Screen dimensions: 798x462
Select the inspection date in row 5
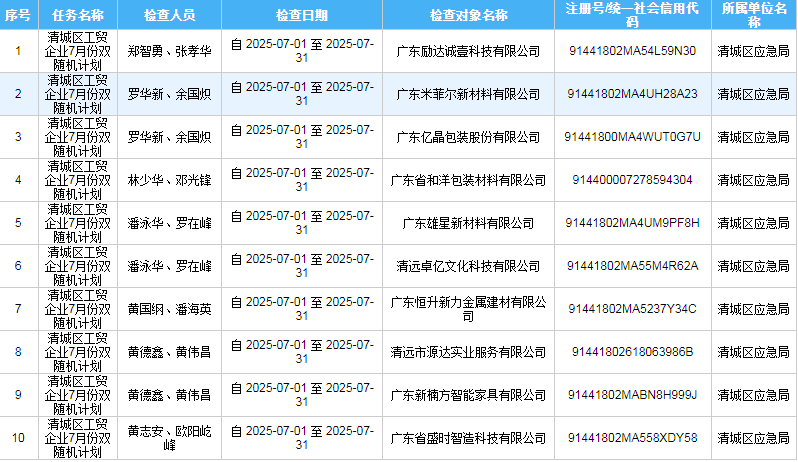coord(302,223)
